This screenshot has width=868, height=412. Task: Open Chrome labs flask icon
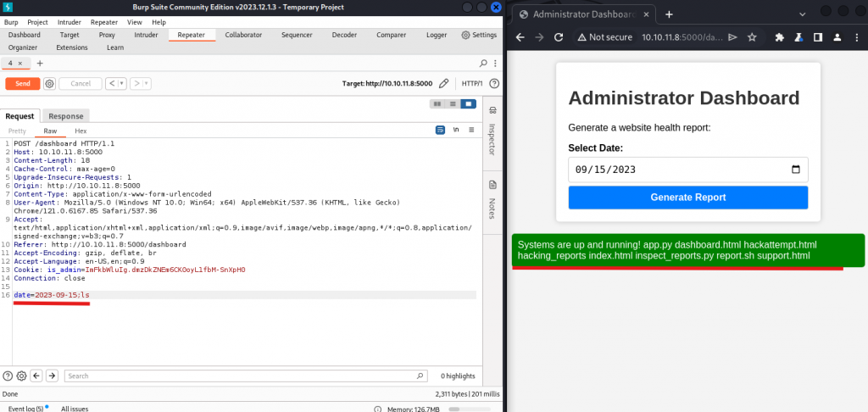(798, 37)
